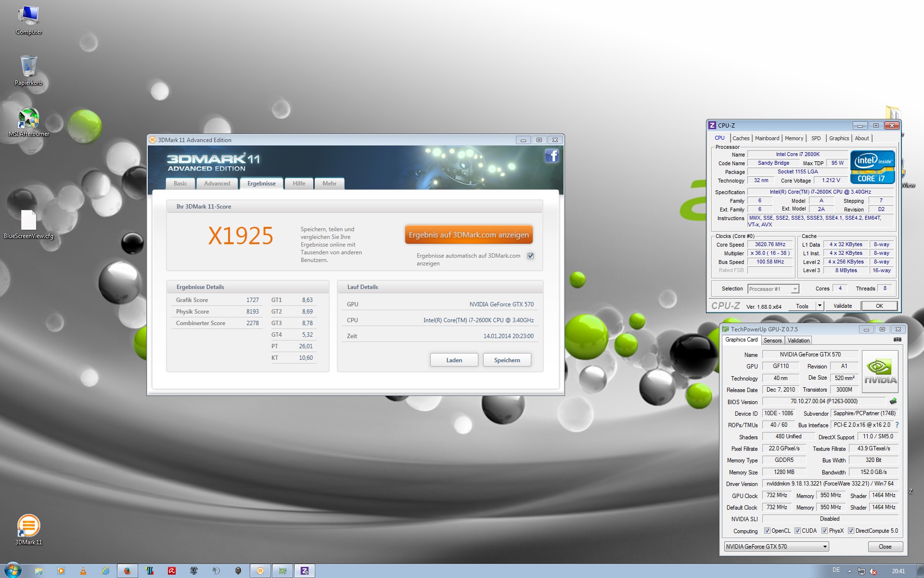Expand the GeForce GTX 570 card dropdown
Image resolution: width=924 pixels, height=578 pixels.
point(825,547)
